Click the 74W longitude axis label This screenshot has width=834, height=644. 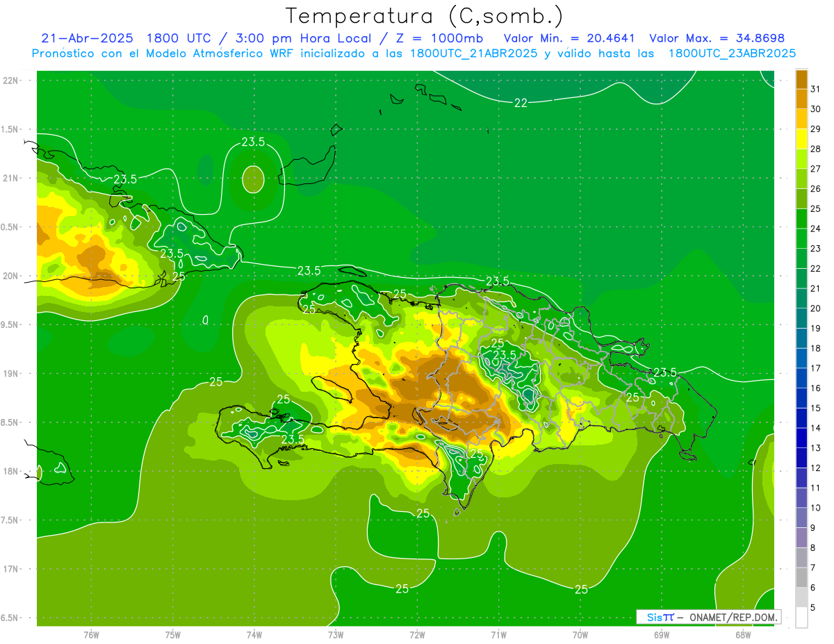pos(254,634)
